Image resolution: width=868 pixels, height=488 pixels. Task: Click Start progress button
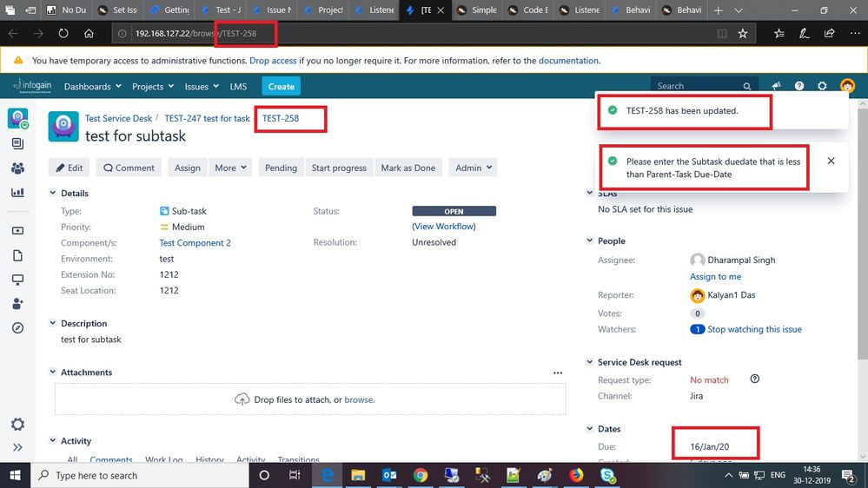[339, 168]
